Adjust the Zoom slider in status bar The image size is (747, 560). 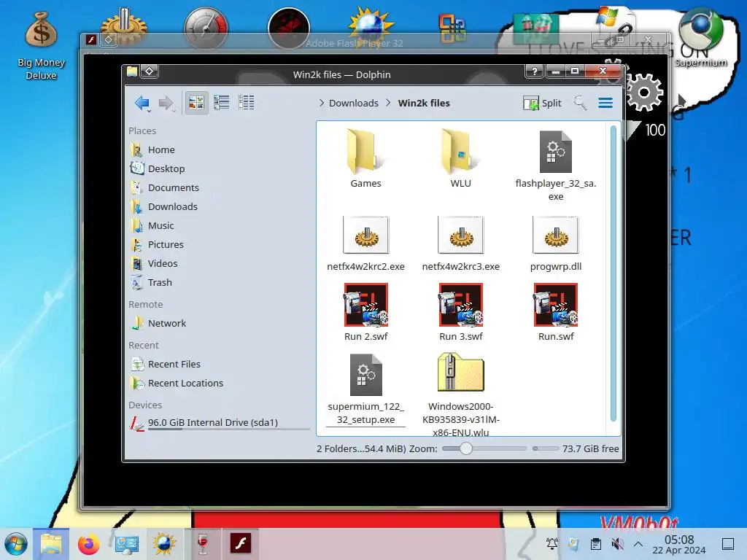pos(484,448)
